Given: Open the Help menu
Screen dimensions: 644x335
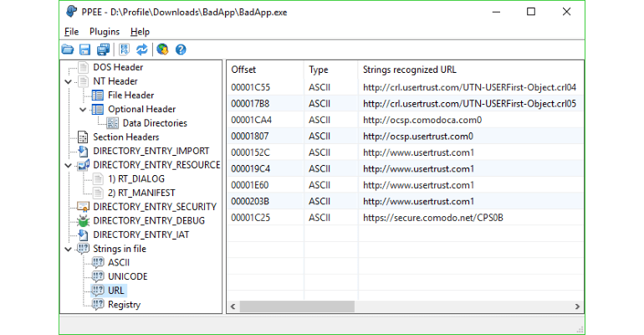Looking at the screenshot, I should (x=140, y=31).
